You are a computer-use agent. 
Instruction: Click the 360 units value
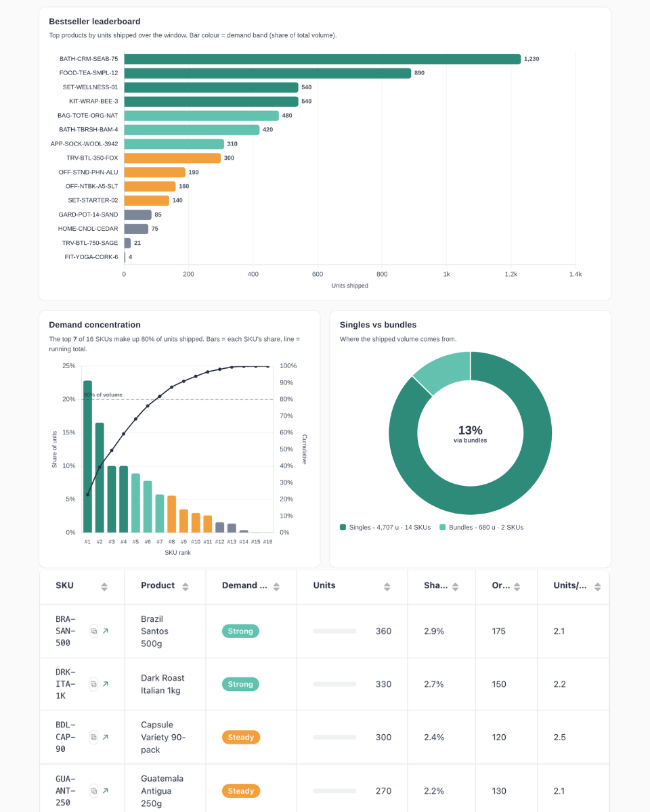click(x=383, y=631)
